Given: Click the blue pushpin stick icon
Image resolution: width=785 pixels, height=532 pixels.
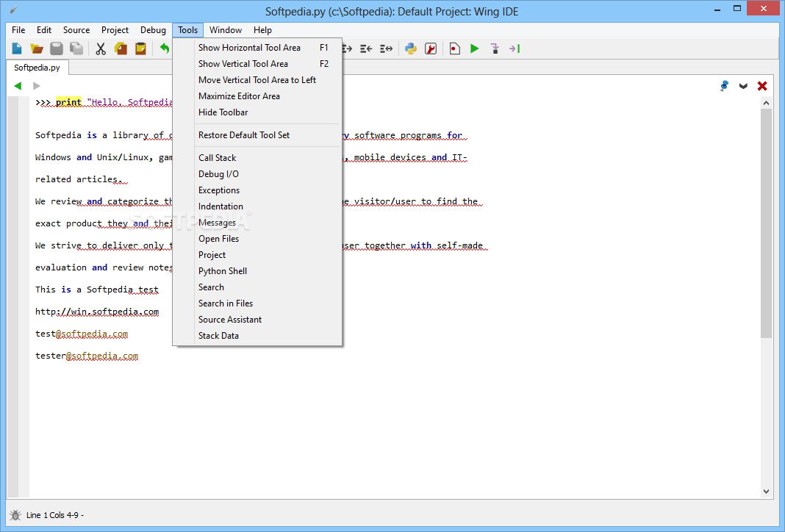Looking at the screenshot, I should (x=724, y=85).
